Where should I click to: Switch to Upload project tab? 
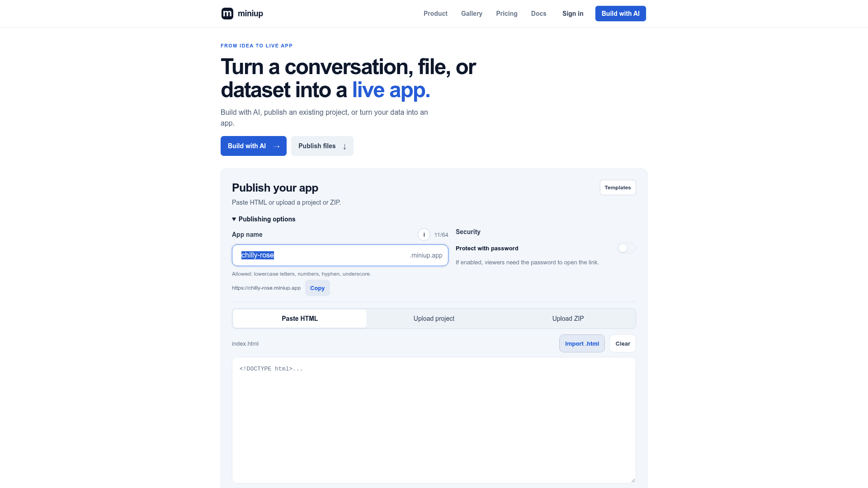434,319
